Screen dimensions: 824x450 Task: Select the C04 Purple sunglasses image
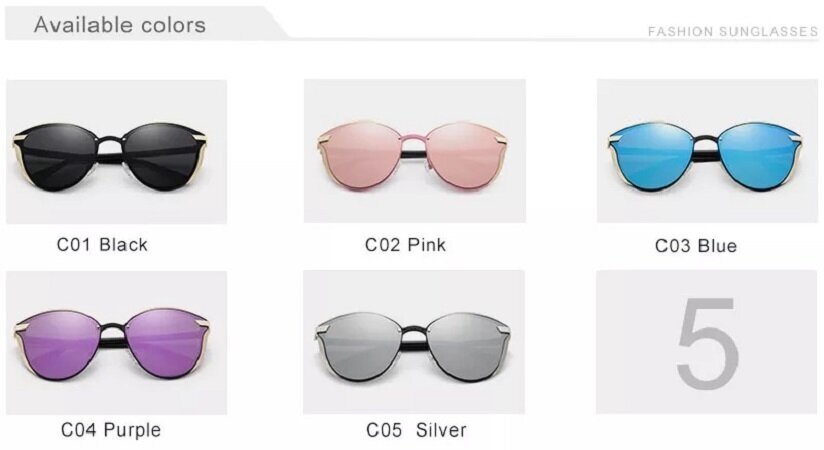coord(116,343)
